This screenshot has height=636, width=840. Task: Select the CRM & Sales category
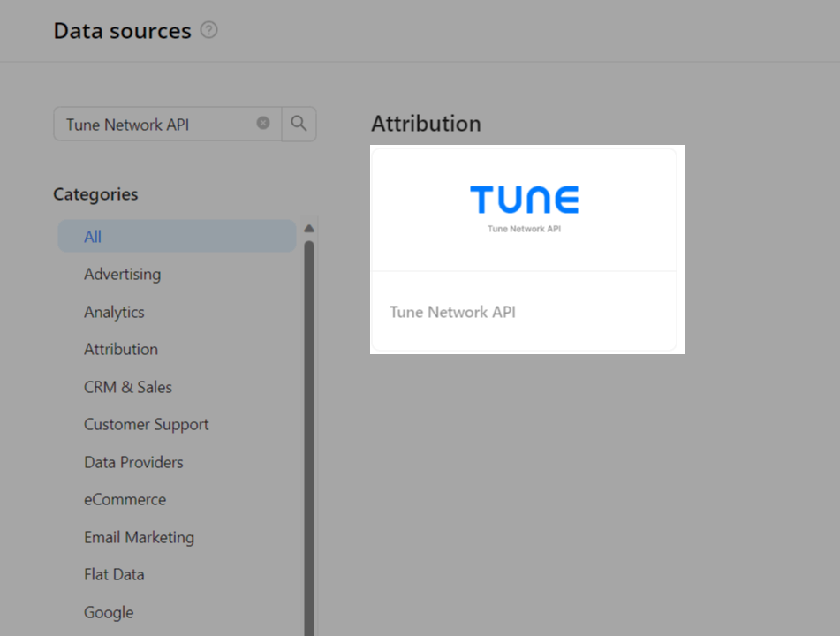[128, 387]
